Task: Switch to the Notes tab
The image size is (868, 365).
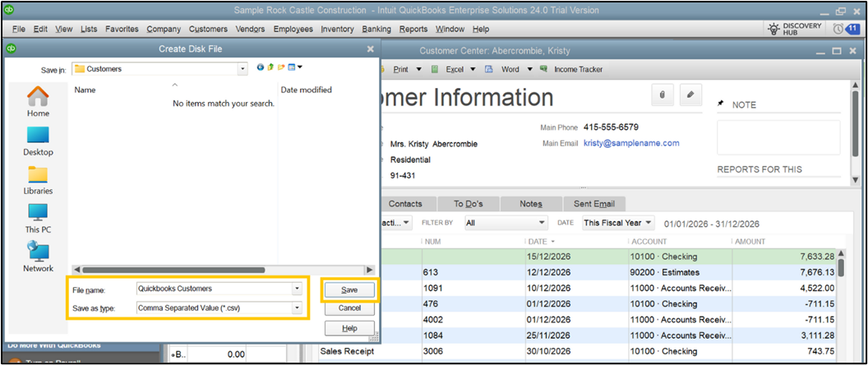Action: [531, 204]
